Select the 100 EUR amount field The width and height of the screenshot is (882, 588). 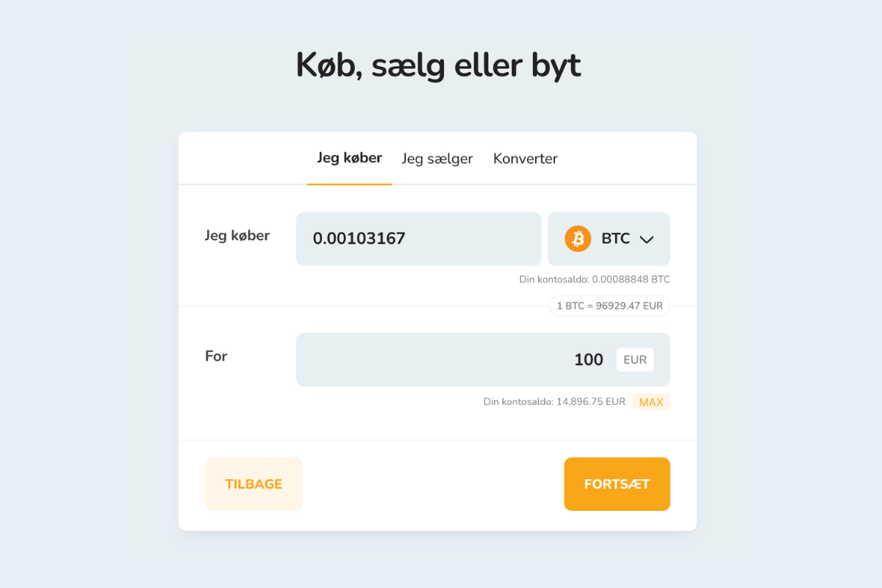pos(483,359)
